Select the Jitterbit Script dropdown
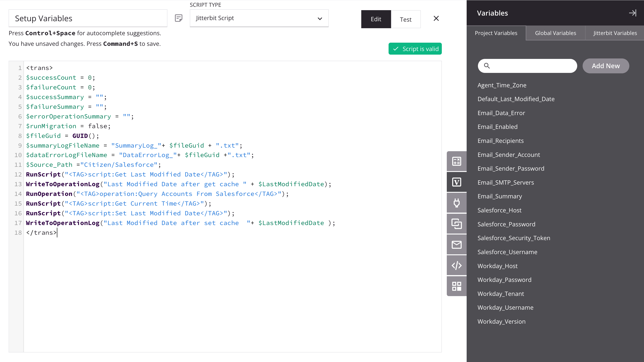 tap(259, 18)
